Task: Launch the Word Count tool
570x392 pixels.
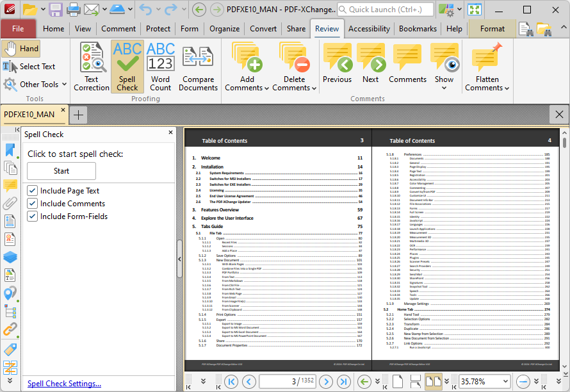Action: (x=160, y=67)
